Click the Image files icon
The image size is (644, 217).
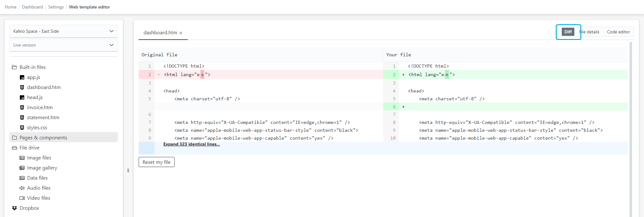pyautogui.click(x=22, y=158)
